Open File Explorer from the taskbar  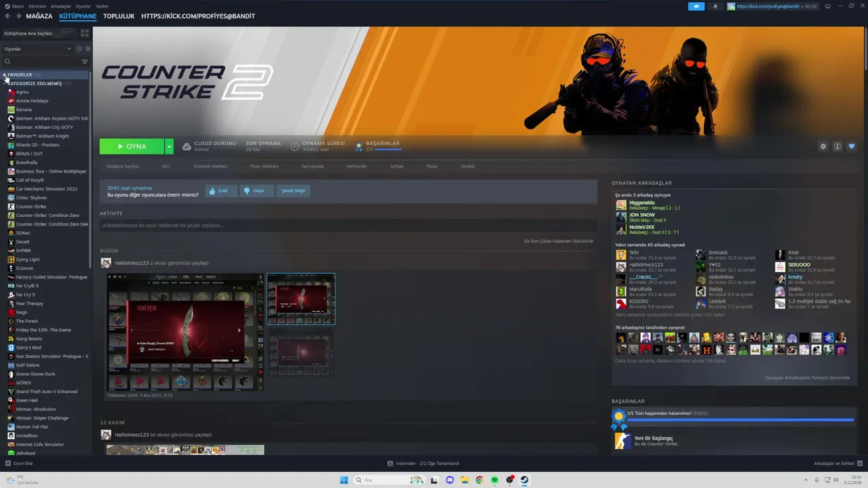(465, 480)
